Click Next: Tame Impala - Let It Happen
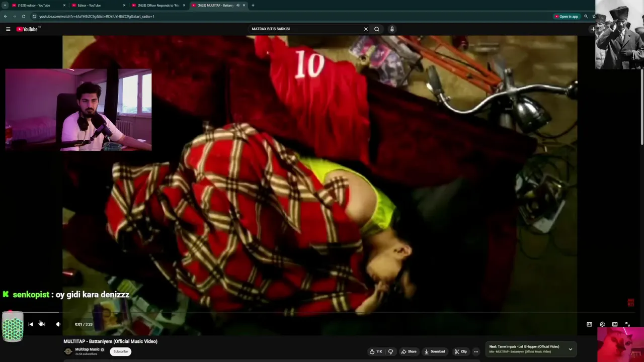The width and height of the screenshot is (644, 362). pyautogui.click(x=524, y=346)
